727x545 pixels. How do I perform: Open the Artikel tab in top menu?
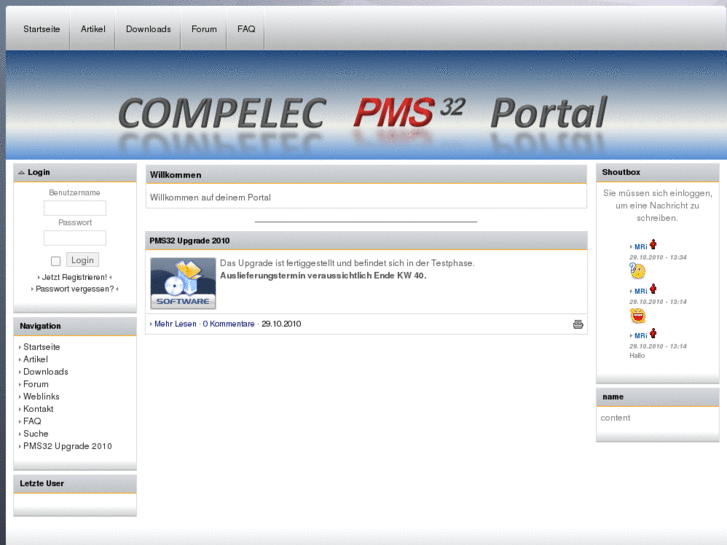pyautogui.click(x=93, y=29)
